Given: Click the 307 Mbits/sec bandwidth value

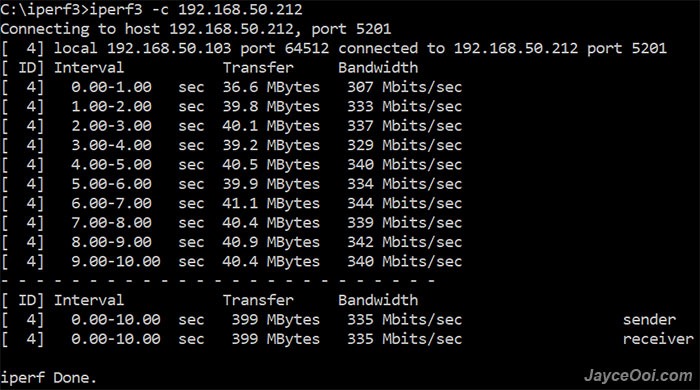Looking at the screenshot, I should point(404,87).
